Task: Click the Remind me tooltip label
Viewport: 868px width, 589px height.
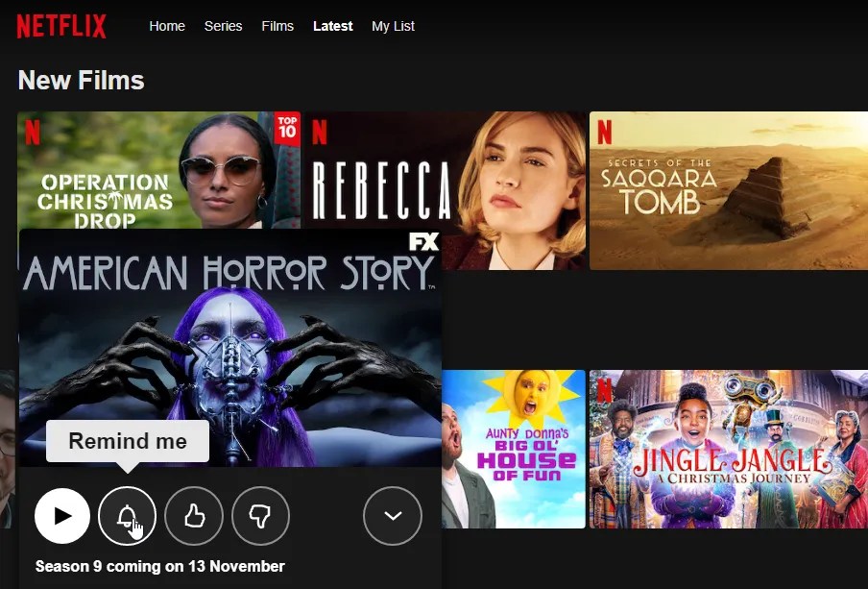Action: point(128,441)
